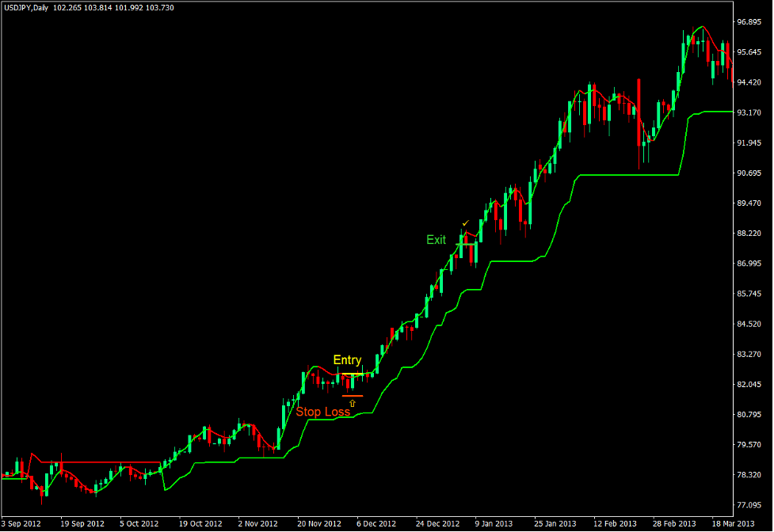Click the 12 Feb 2013 date label
The width and height of the screenshot is (774, 532).
pos(615,523)
